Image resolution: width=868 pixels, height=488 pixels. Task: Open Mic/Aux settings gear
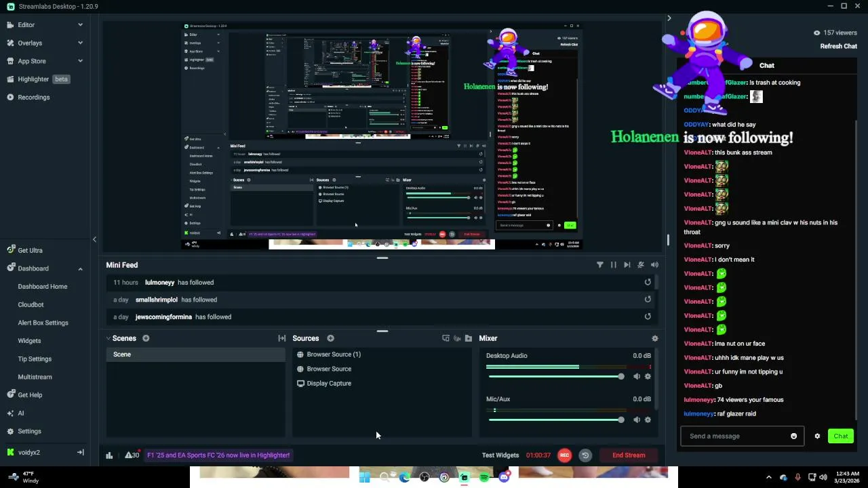(x=648, y=420)
